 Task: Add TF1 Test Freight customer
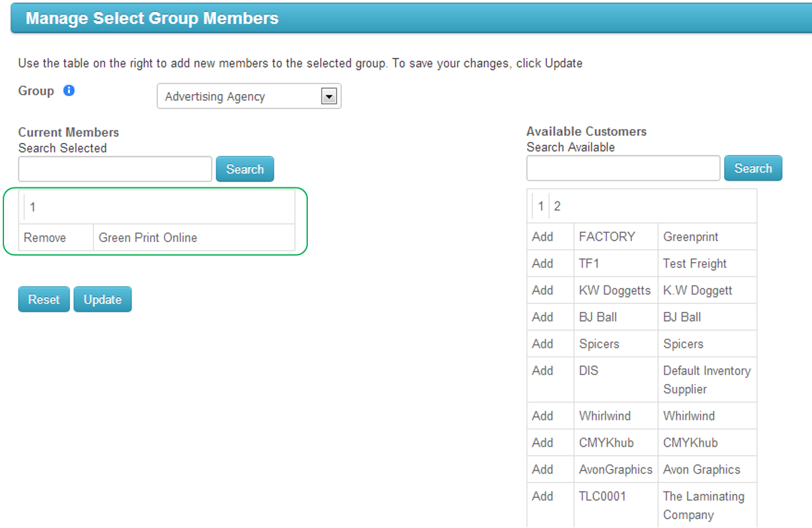pyautogui.click(x=542, y=263)
